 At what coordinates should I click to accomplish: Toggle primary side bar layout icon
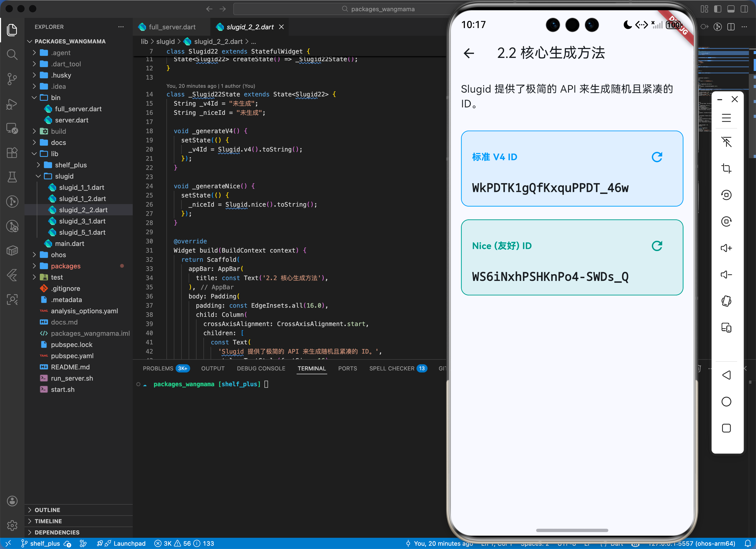[x=717, y=9]
